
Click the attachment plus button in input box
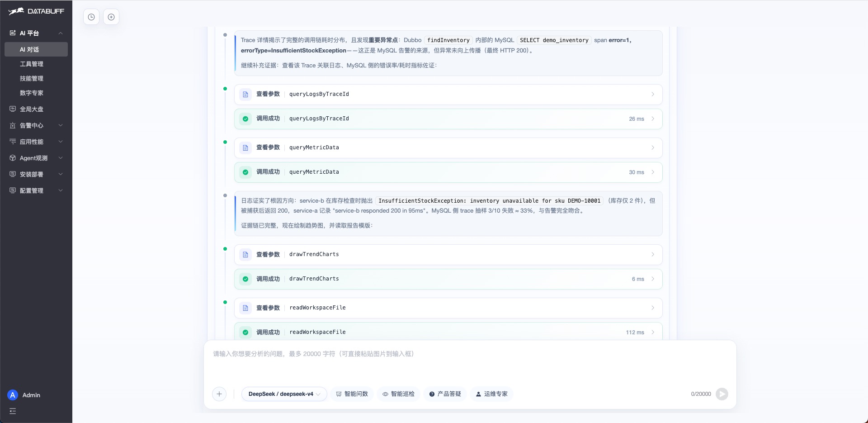[219, 394]
